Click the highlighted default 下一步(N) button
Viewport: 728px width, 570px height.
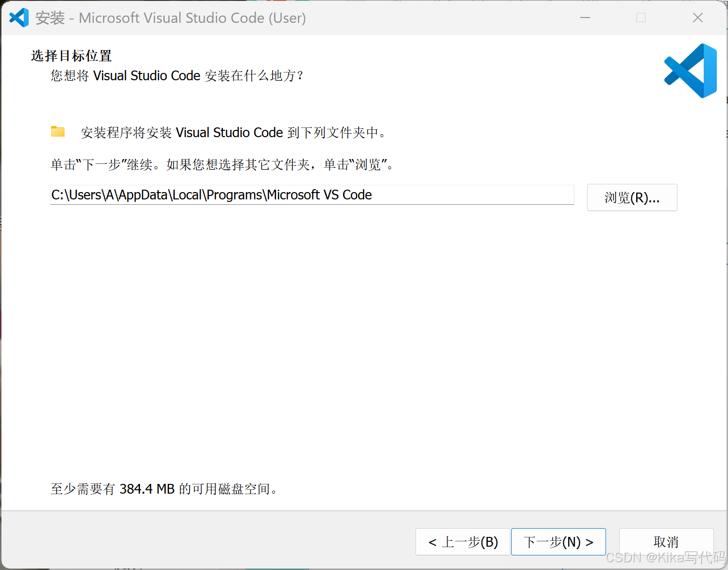point(558,541)
